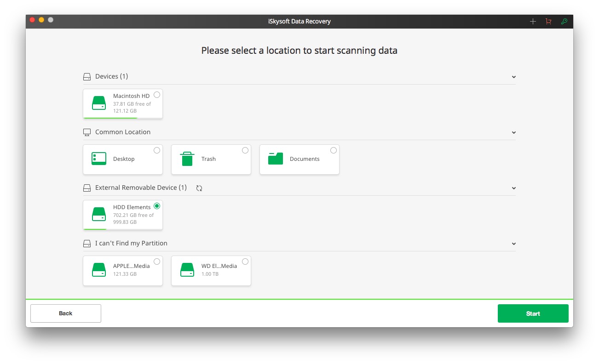Click the Macintosh HD label
Image resolution: width=599 pixels, height=364 pixels.
point(132,96)
